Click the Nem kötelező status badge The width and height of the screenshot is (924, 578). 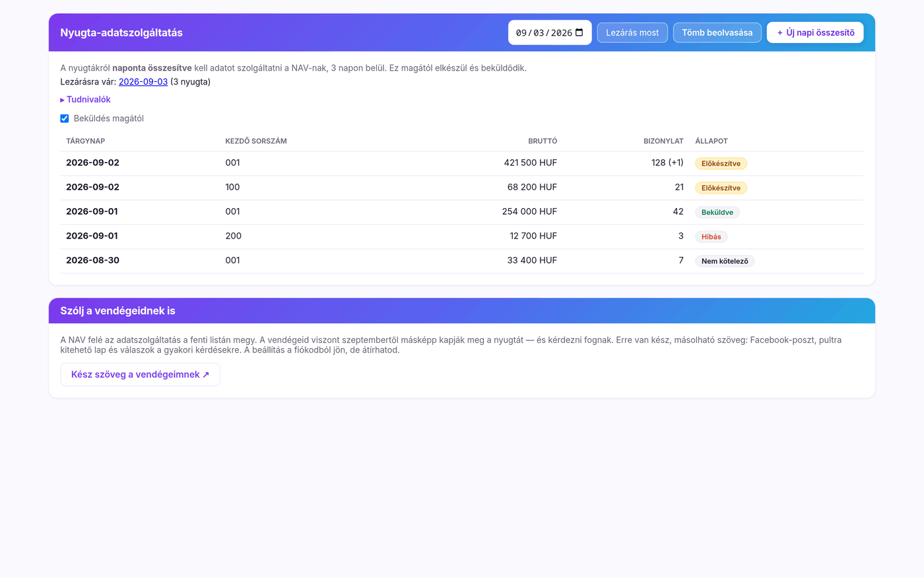click(x=725, y=261)
